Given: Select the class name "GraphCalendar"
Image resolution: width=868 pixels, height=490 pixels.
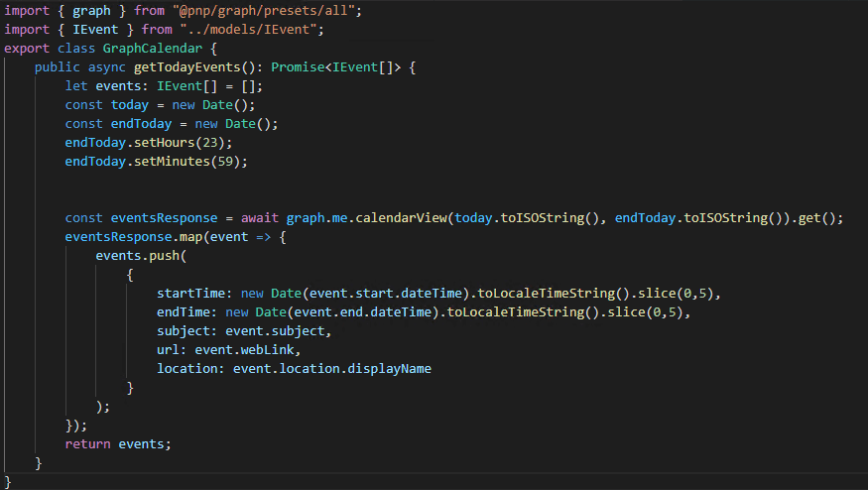Looking at the screenshot, I should coord(152,49).
